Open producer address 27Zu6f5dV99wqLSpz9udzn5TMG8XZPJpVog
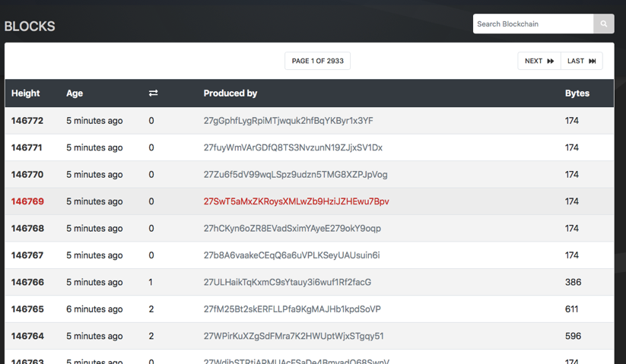 pos(295,175)
